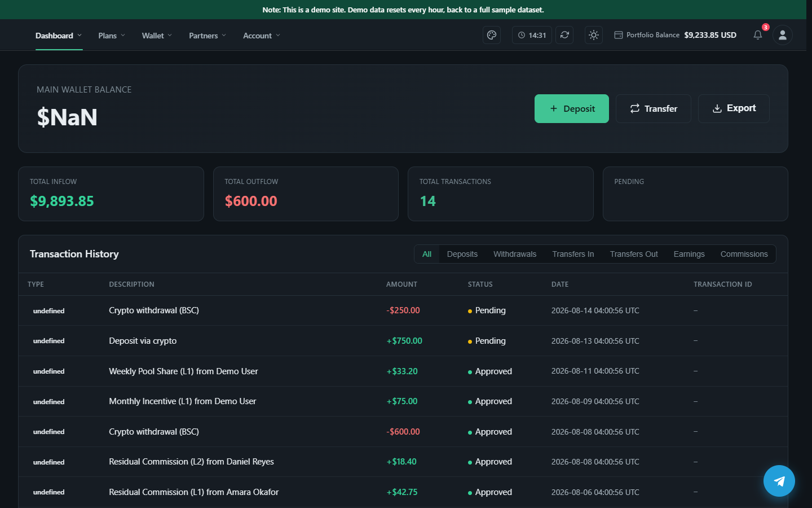Click Pending status of Deposit via crypto
The height and width of the screenshot is (508, 812).
coord(487,341)
